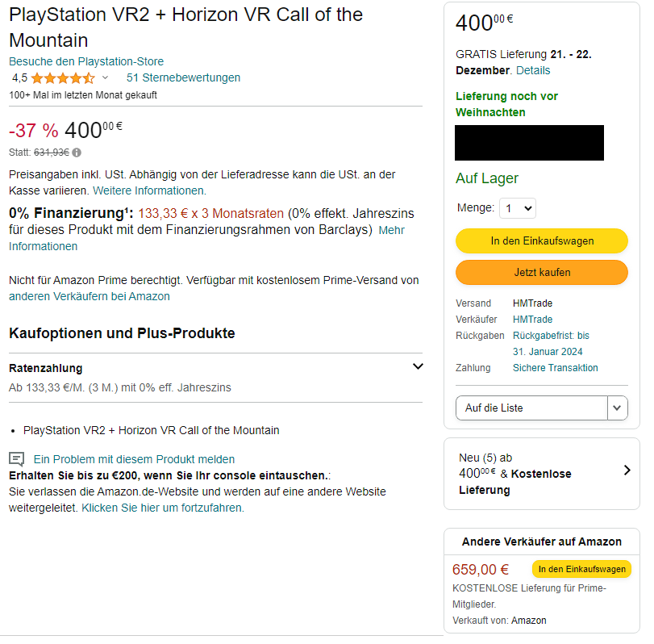
Task: Click Klicken Sie hier um fortzufahren link
Action: [163, 508]
